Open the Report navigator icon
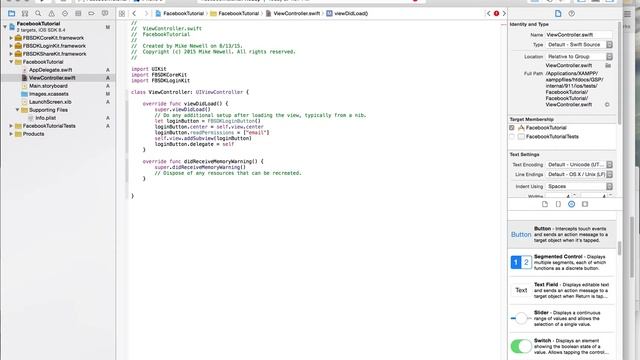 (105, 13)
